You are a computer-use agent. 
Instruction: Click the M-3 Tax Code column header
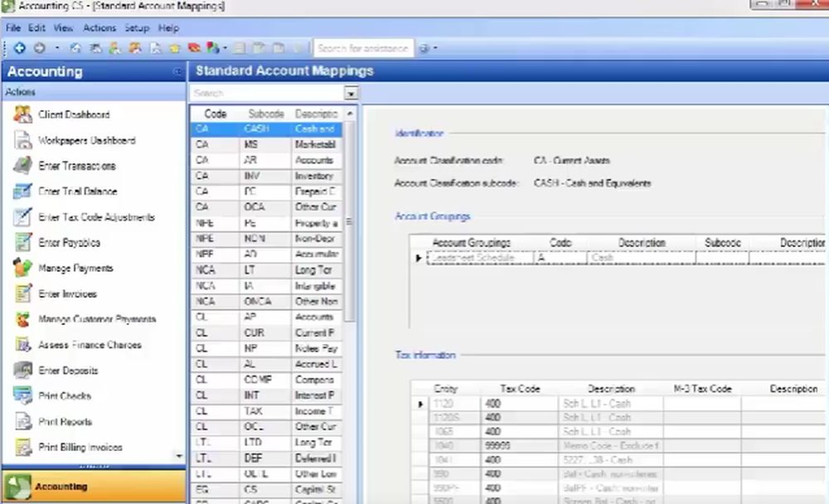[702, 389]
